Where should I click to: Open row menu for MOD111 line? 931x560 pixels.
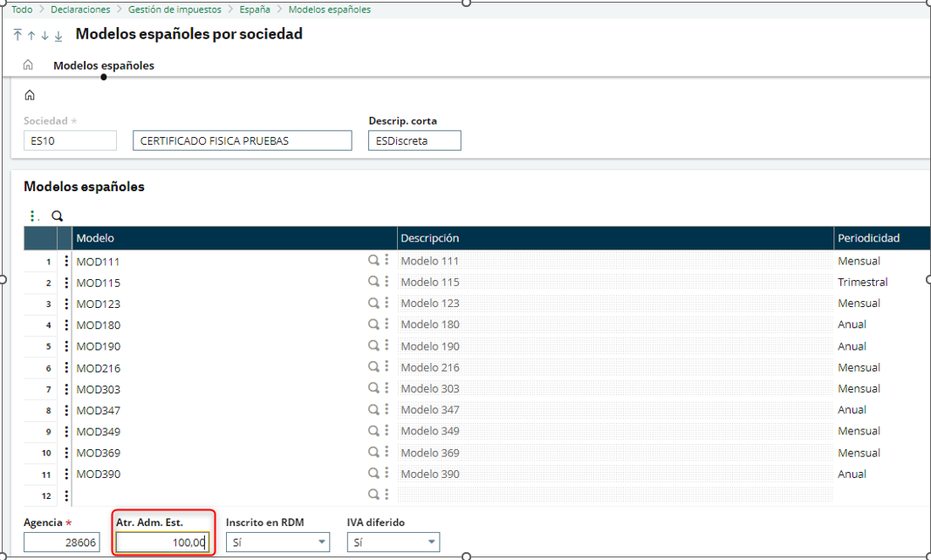click(66, 261)
